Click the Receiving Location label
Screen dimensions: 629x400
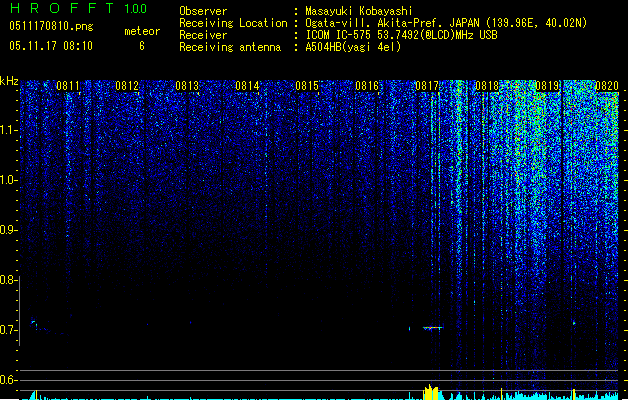point(233,23)
